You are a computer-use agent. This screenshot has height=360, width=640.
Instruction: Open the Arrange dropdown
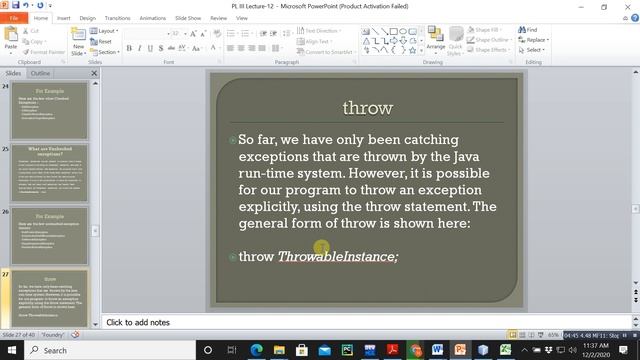pos(436,40)
